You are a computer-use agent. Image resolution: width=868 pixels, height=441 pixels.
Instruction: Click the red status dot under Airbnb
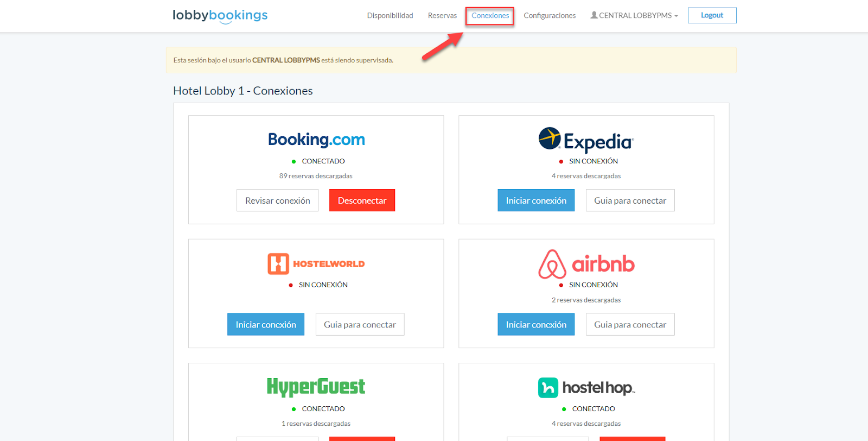[561, 285]
